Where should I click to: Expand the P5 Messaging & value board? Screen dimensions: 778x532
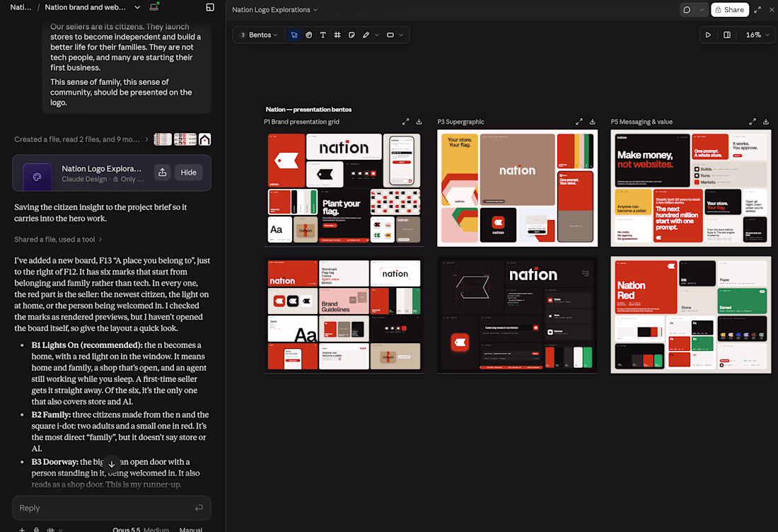753,122
